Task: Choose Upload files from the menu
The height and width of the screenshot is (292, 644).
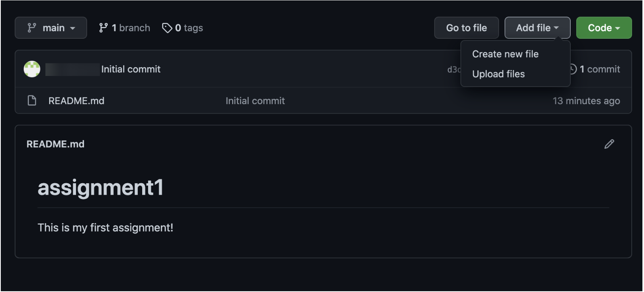Action: coord(498,74)
